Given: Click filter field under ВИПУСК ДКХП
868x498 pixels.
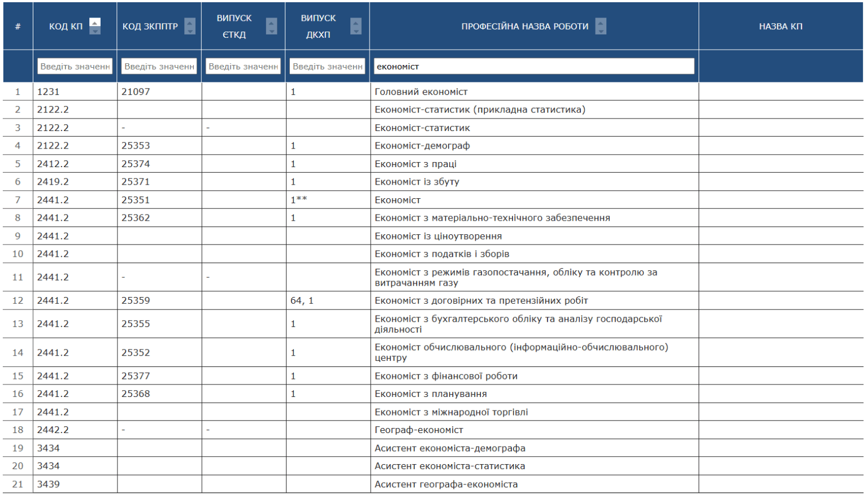Looking at the screenshot, I should [x=327, y=67].
